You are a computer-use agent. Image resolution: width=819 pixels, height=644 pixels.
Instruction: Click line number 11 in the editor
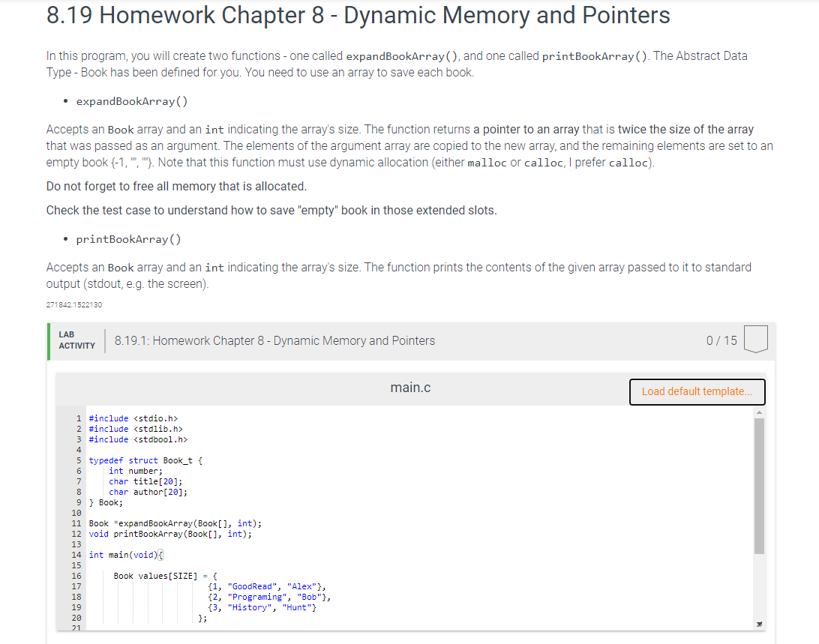point(77,523)
